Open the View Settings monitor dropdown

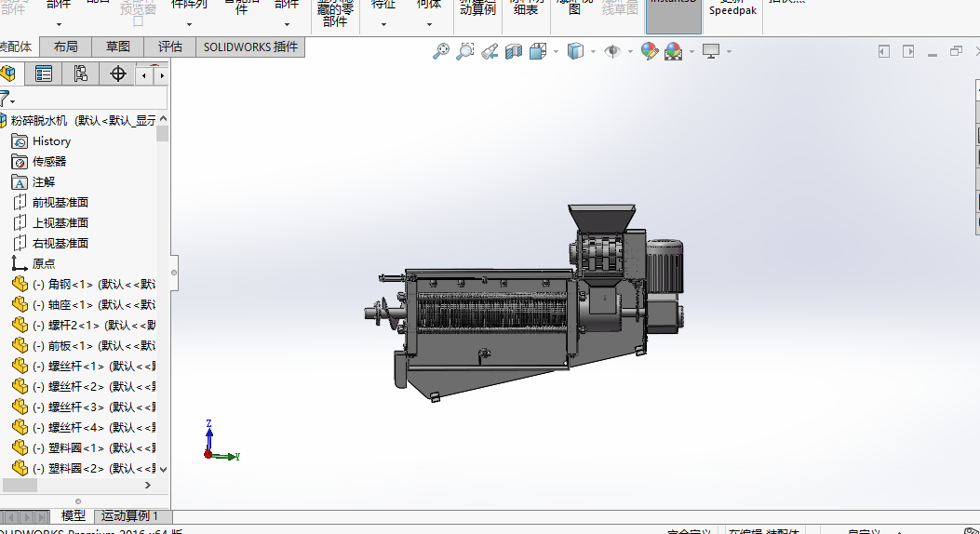coord(715,52)
